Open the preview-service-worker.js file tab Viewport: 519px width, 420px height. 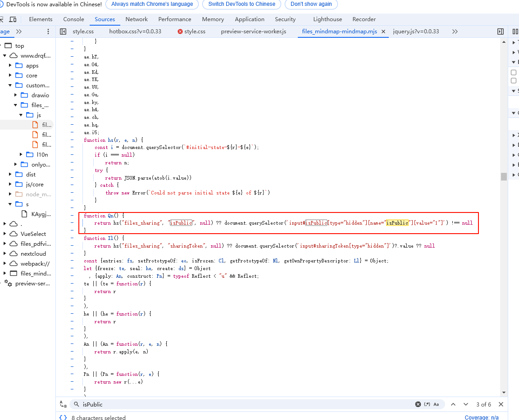[x=254, y=32]
